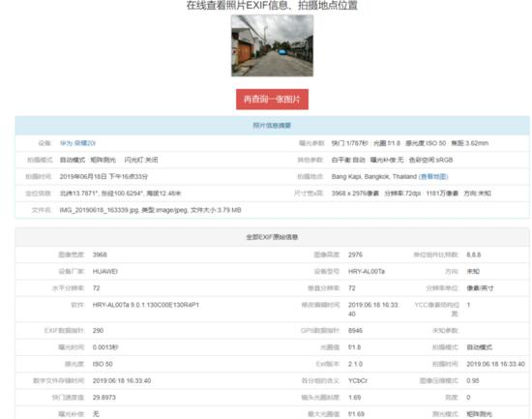The height and width of the screenshot is (419, 532).
Task: Select image width value 3968
Action: click(100, 254)
